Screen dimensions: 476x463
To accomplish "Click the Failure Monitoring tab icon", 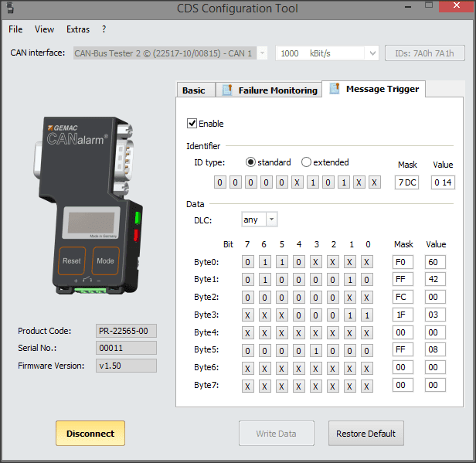I will (227, 90).
